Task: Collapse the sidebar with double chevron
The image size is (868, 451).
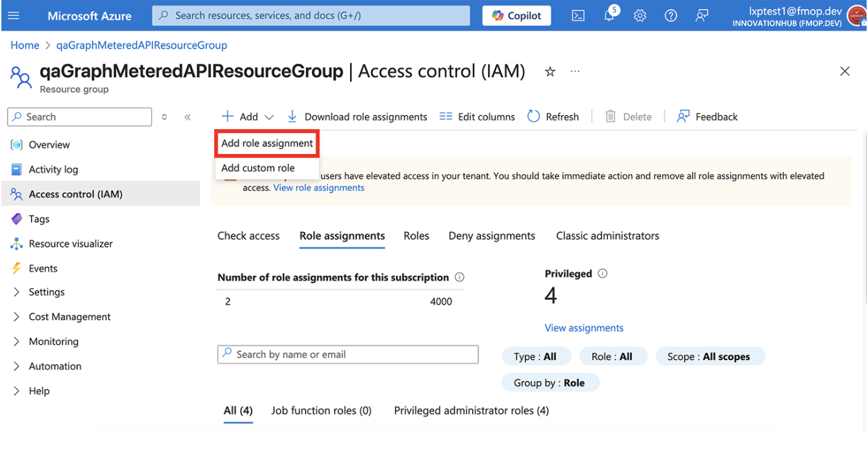Action: coord(188,117)
